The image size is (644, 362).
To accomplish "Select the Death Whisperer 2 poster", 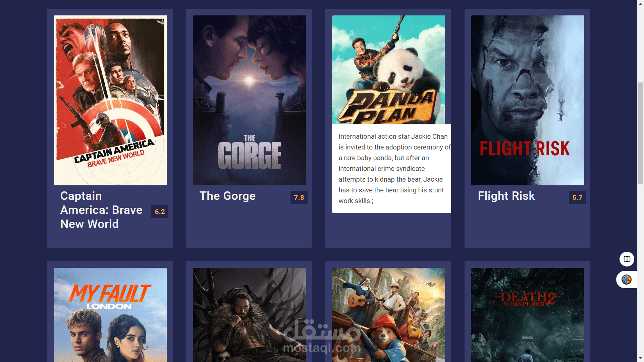I will point(527,314).
